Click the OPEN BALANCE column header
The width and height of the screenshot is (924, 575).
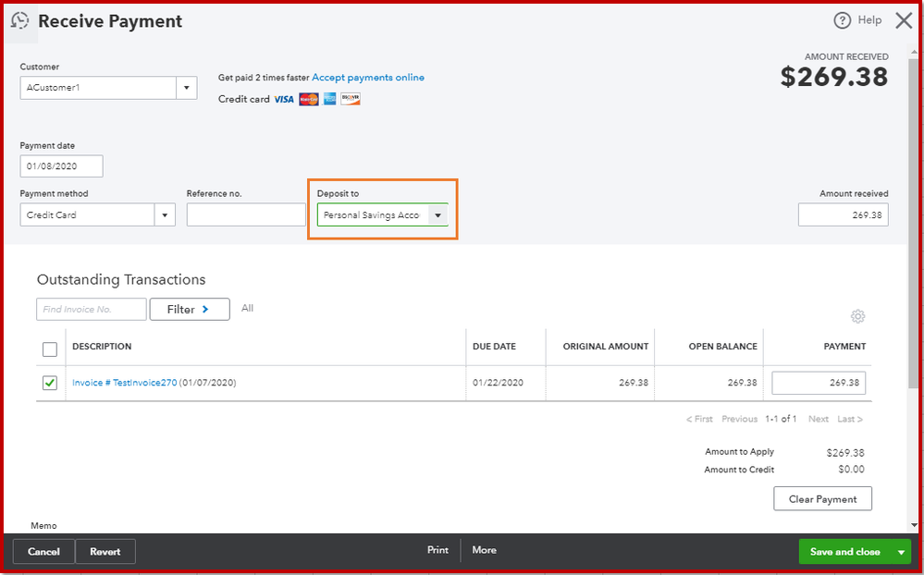pyautogui.click(x=723, y=347)
